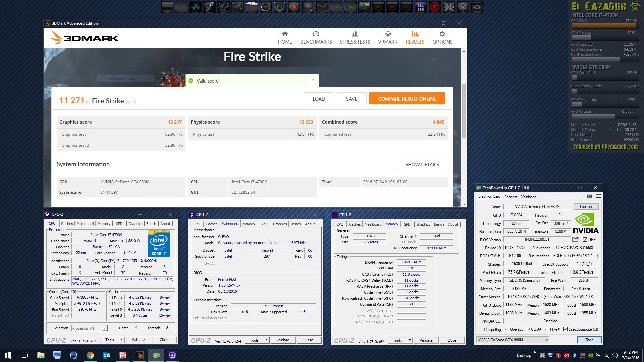The image size is (644, 362).
Task: Click scroll-down arrow of 3DMark results
Action: pyautogui.click(x=464, y=204)
